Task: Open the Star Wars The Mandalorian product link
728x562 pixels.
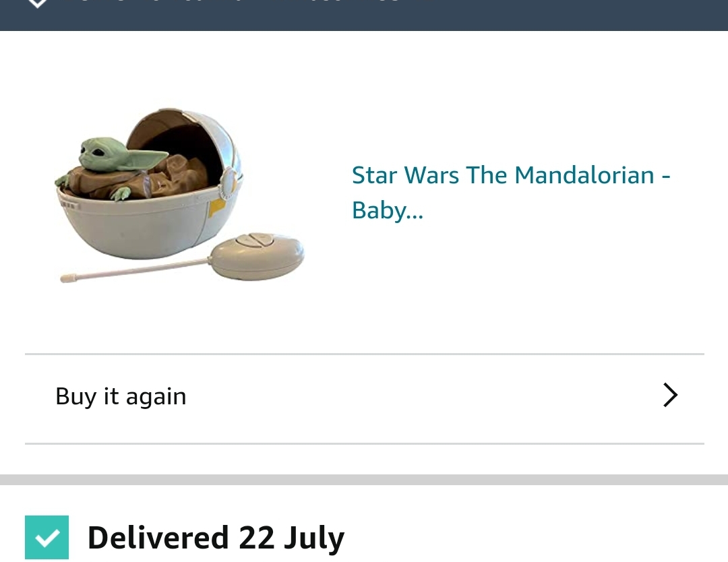Action: click(511, 192)
